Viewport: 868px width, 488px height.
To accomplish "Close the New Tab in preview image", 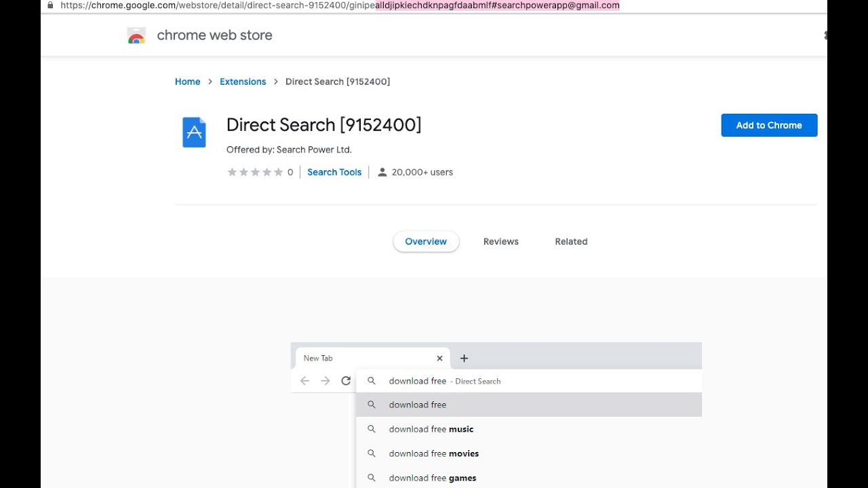I will [439, 358].
